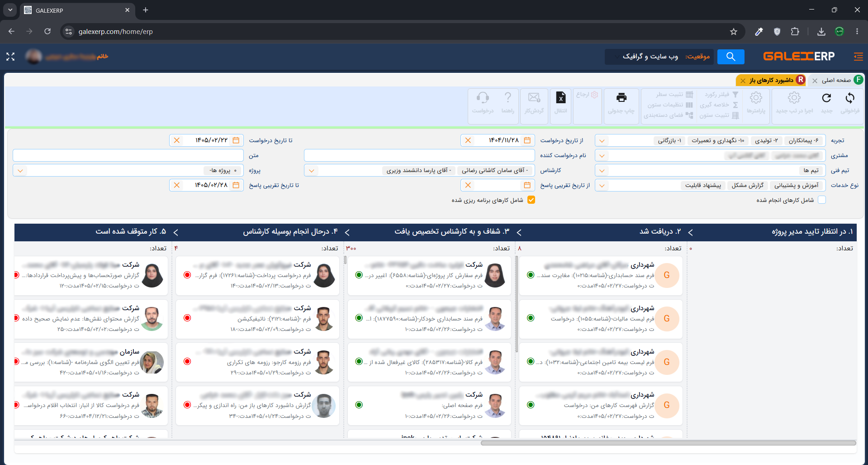
Task: Collapse ۳. شفاف و به کارشناس column chevron
Action: pos(519,232)
